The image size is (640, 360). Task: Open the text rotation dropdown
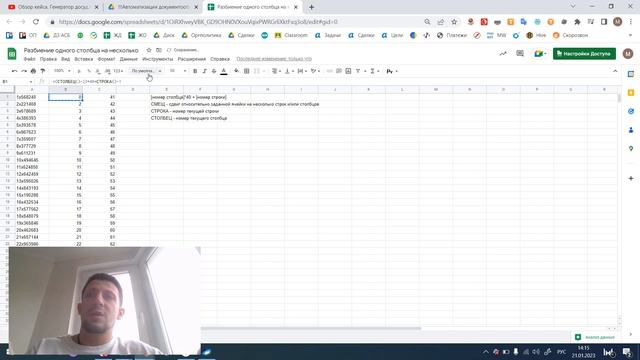click(315, 71)
